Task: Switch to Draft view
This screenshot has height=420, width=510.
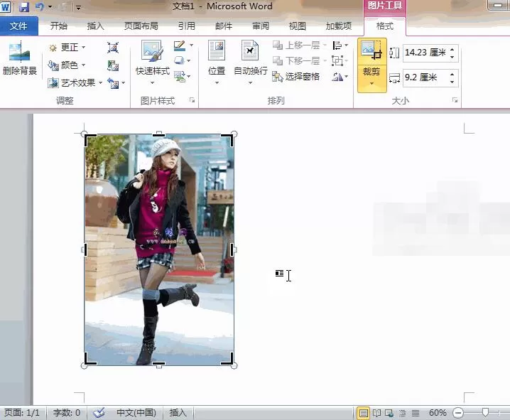Action: pos(416,413)
